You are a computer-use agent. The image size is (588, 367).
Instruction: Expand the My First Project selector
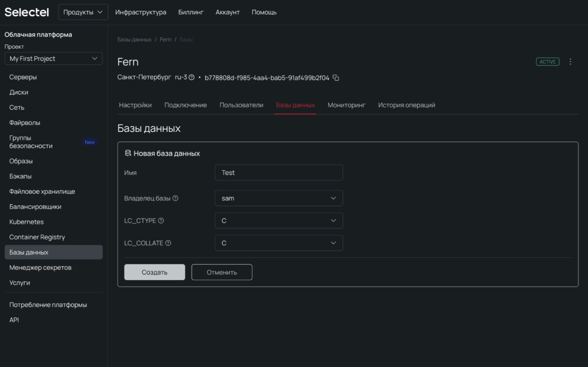pyautogui.click(x=53, y=59)
